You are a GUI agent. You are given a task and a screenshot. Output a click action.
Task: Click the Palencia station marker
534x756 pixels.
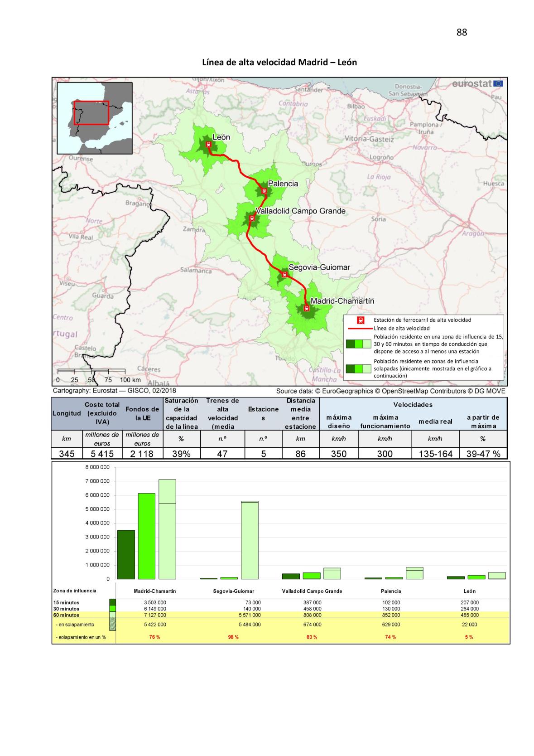[264, 191]
